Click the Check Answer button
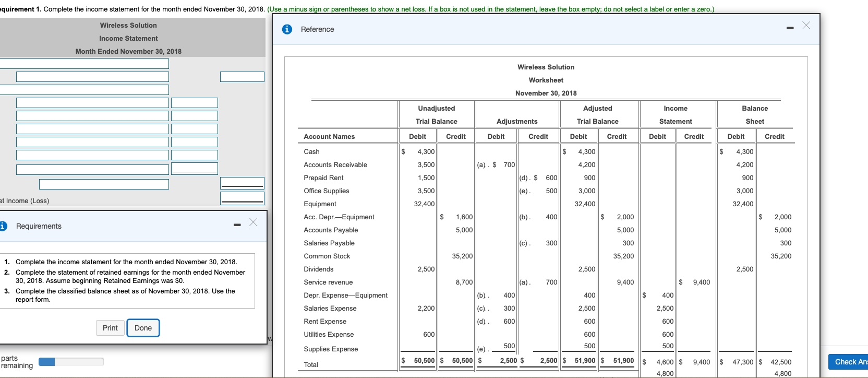 (848, 362)
